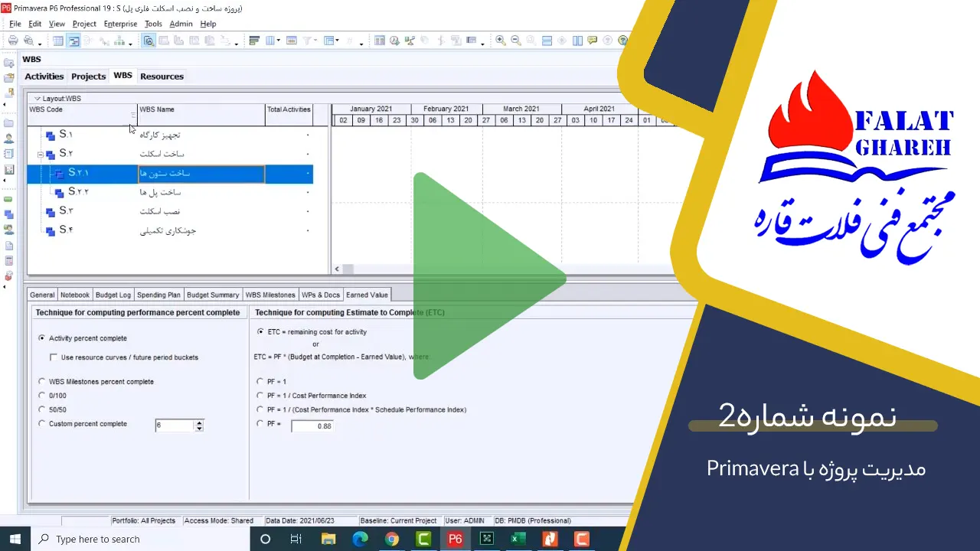Image resolution: width=980 pixels, height=551 pixels.
Task: Open the Layout:WBS dropdown arrow
Action: click(x=37, y=99)
